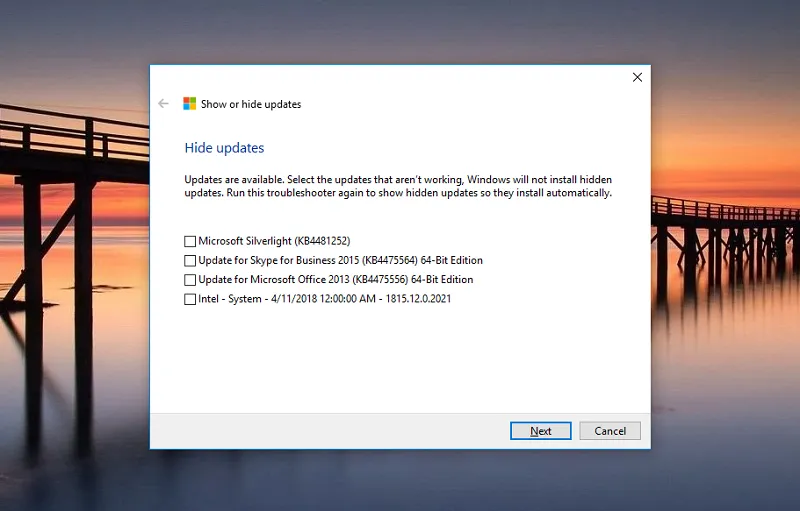This screenshot has height=511, width=800.
Task: Click the 'Hide updates' heading
Action: coord(224,148)
